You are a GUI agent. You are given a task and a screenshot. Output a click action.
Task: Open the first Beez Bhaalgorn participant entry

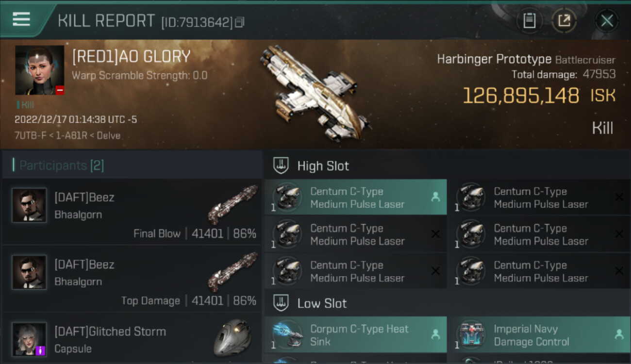[132, 212]
